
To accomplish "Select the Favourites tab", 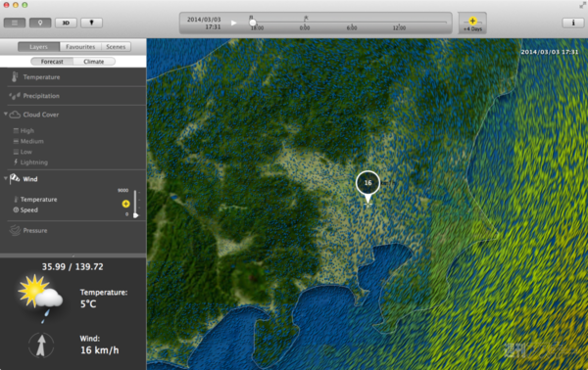I will (80, 47).
